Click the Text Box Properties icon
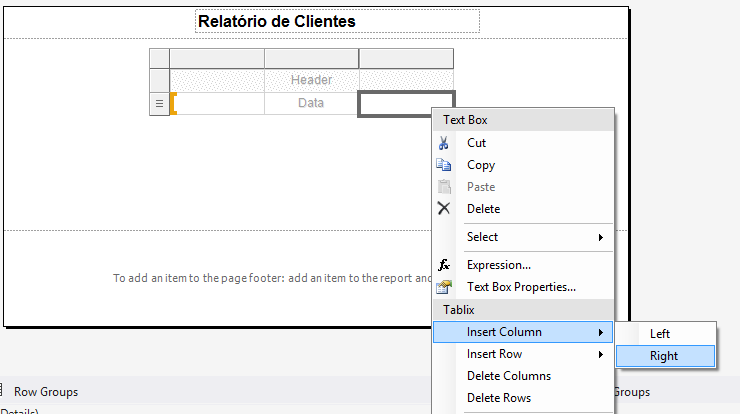The width and height of the screenshot is (740, 414). pyautogui.click(x=444, y=287)
